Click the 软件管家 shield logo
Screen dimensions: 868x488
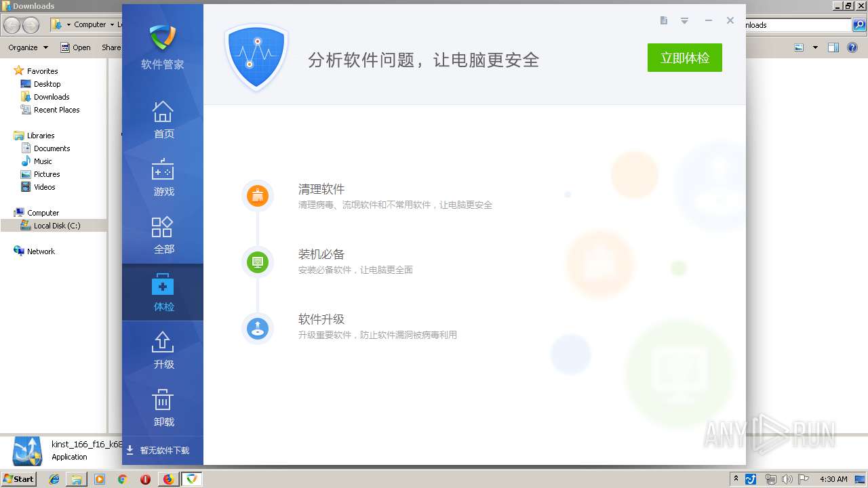(x=163, y=38)
